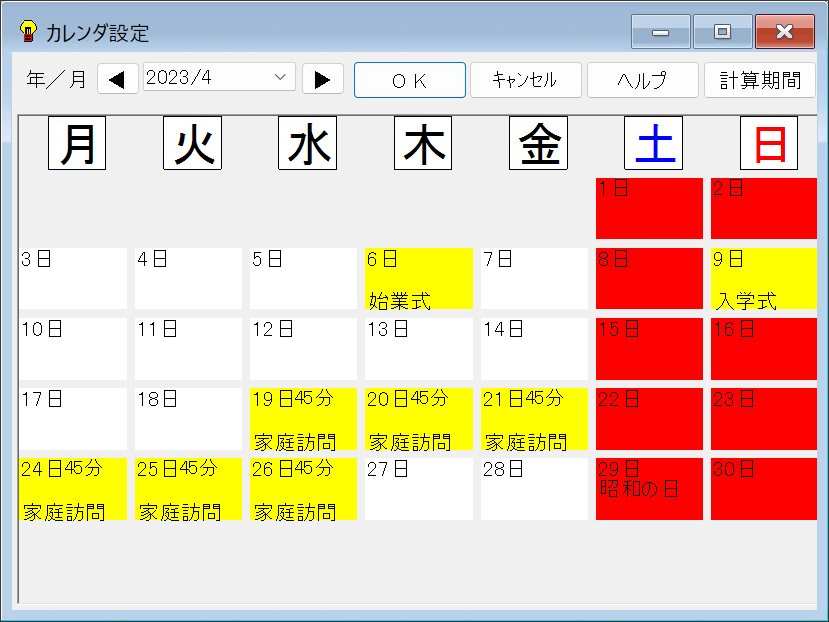Click the 月 weekday header button
The image size is (829, 622).
pos(77,143)
